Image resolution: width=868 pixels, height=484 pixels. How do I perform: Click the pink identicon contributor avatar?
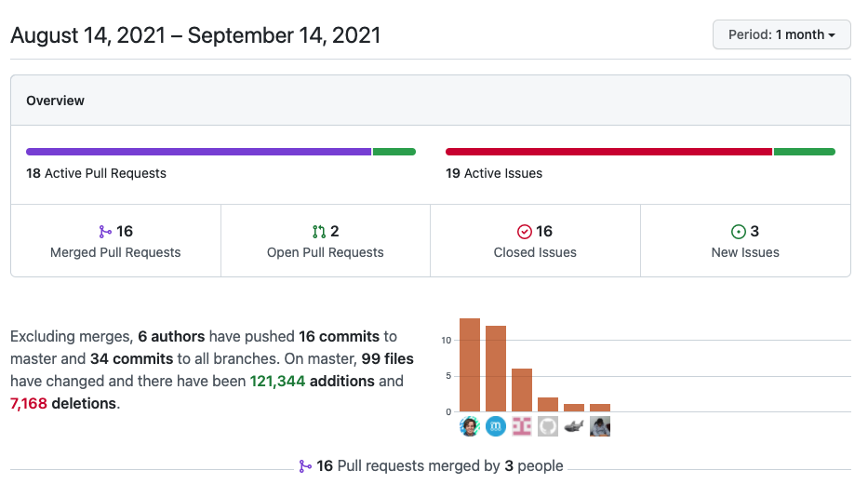[x=522, y=426]
